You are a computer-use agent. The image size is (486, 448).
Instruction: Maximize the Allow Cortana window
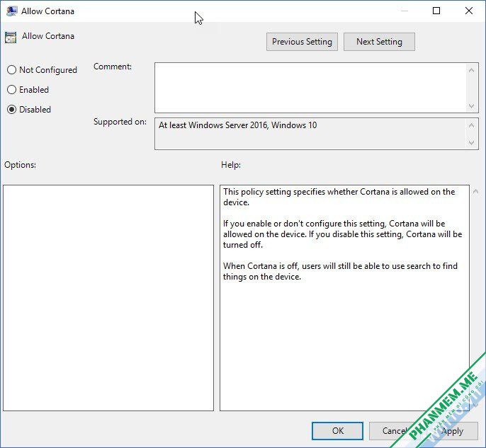pos(436,11)
